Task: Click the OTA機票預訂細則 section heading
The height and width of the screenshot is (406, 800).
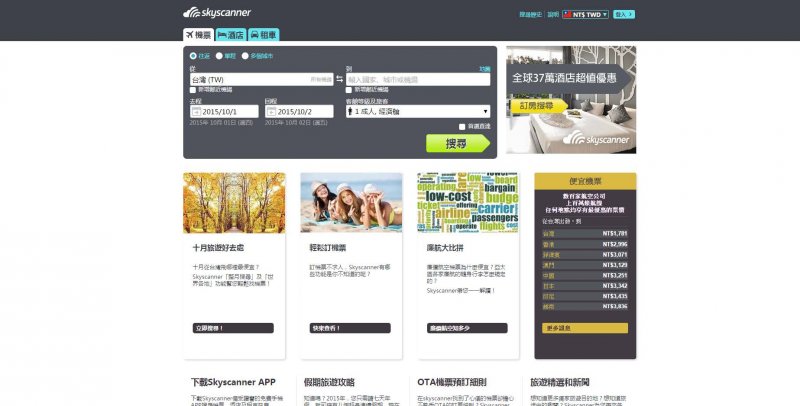Action: (452, 382)
